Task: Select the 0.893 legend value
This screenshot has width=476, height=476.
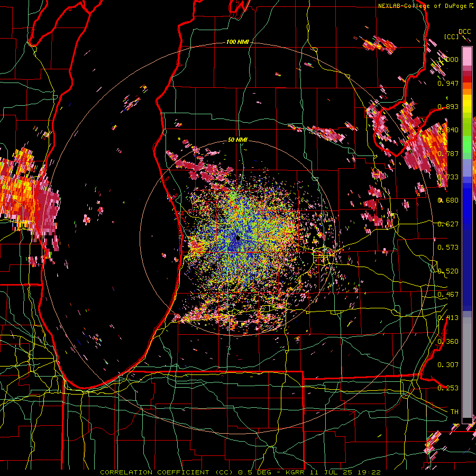Action: coord(448,106)
